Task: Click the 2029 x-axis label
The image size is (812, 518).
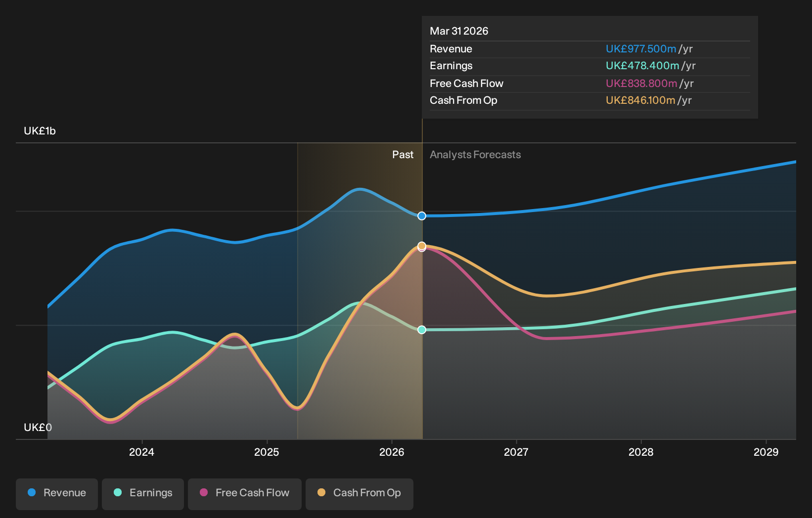Action: click(x=766, y=452)
